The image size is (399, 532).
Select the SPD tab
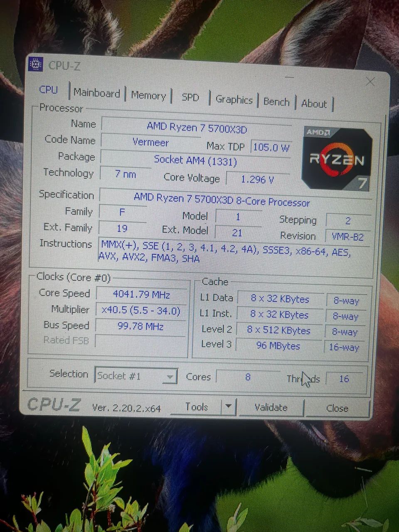click(190, 97)
